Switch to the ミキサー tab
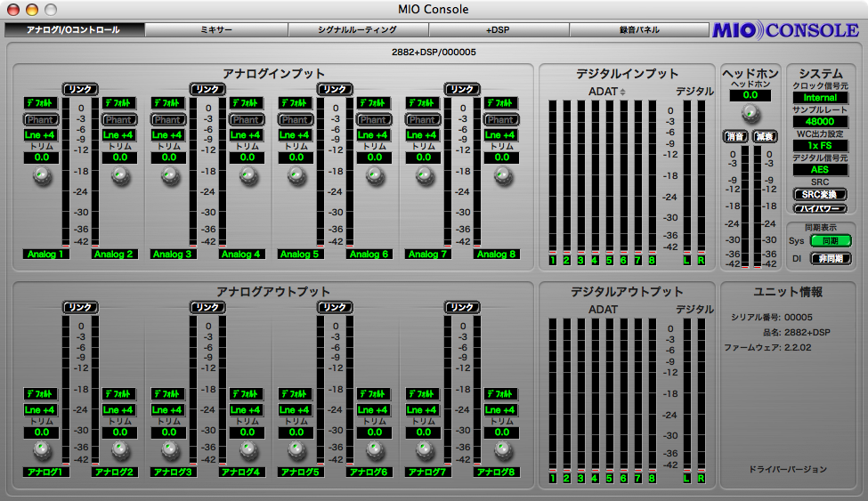Image resolution: width=868 pixels, height=501 pixels. tap(216, 29)
